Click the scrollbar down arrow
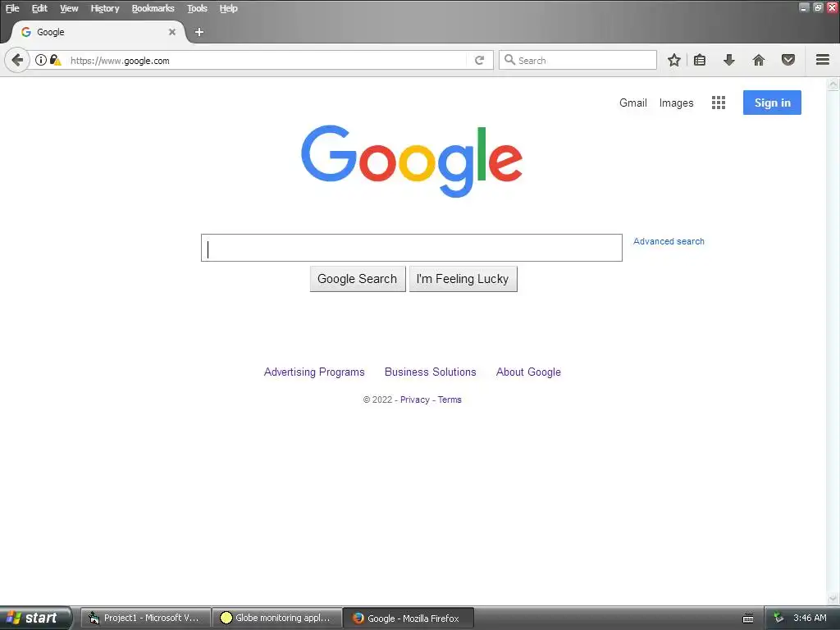The height and width of the screenshot is (630, 840). [833, 598]
